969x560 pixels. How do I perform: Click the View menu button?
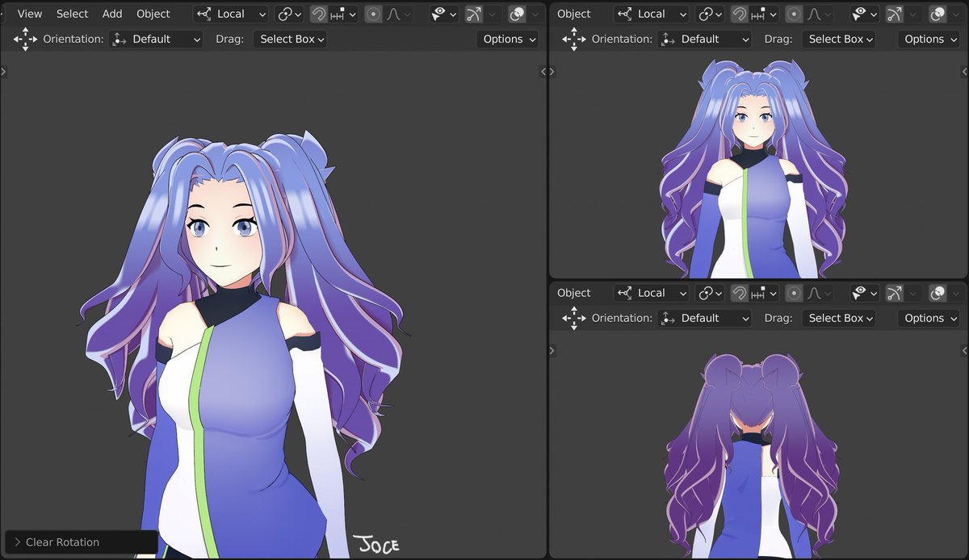pyautogui.click(x=29, y=13)
